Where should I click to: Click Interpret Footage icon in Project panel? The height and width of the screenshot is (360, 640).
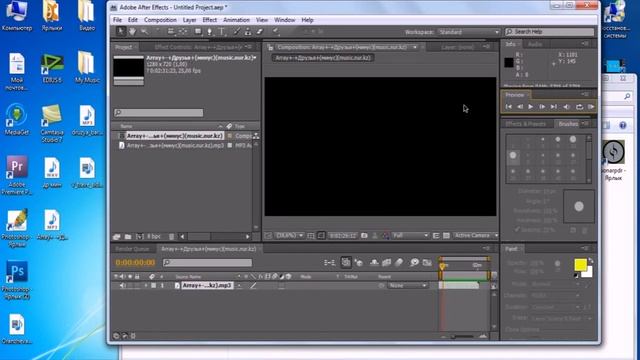coord(117,236)
